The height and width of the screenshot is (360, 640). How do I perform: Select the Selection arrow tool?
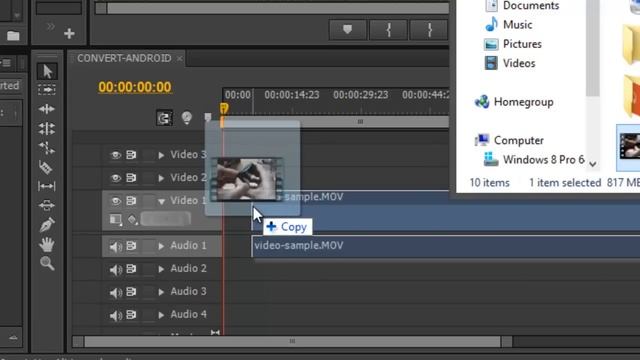click(x=47, y=71)
